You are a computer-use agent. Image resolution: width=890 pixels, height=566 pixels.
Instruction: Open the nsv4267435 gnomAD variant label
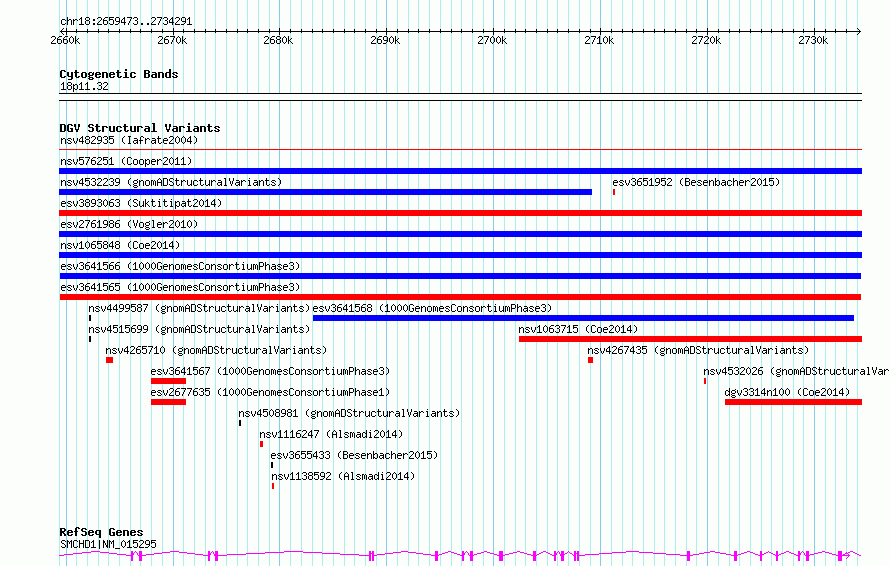tap(698, 350)
